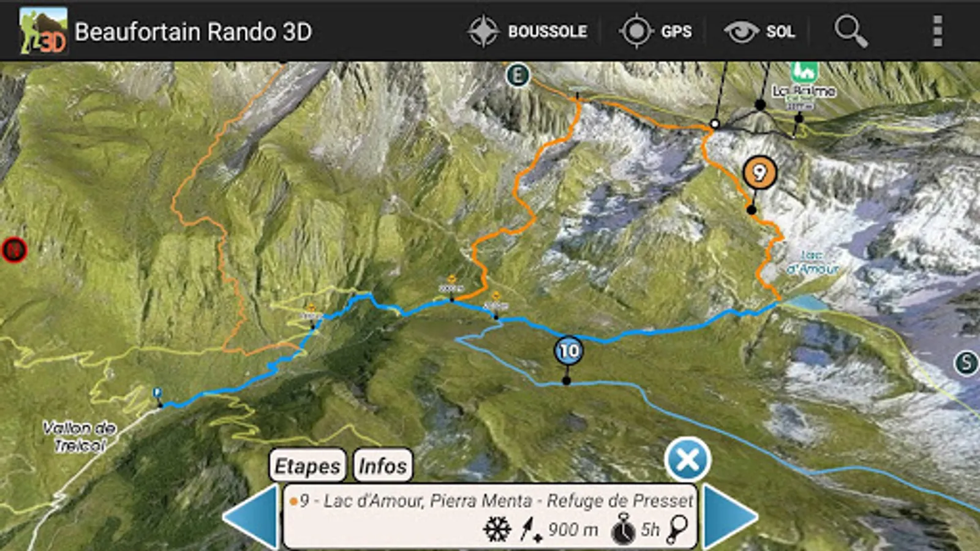Open the Etapes tab

tap(307, 465)
